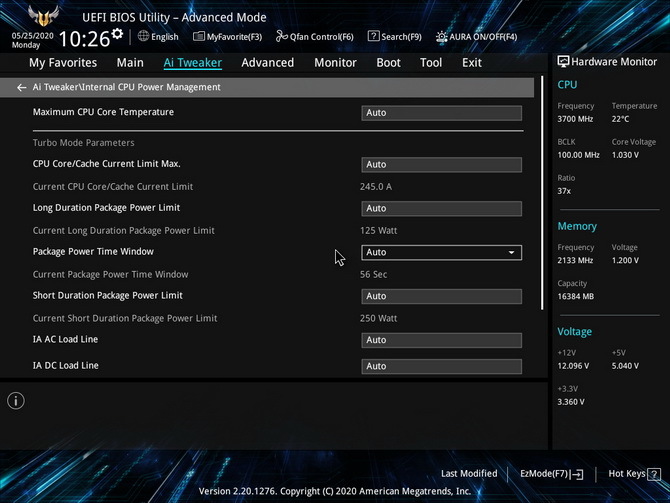Click the Ai Tweaker\Internal CPU Power Management breadcrumb
Image resolution: width=670 pixels, height=503 pixels.
(x=127, y=87)
